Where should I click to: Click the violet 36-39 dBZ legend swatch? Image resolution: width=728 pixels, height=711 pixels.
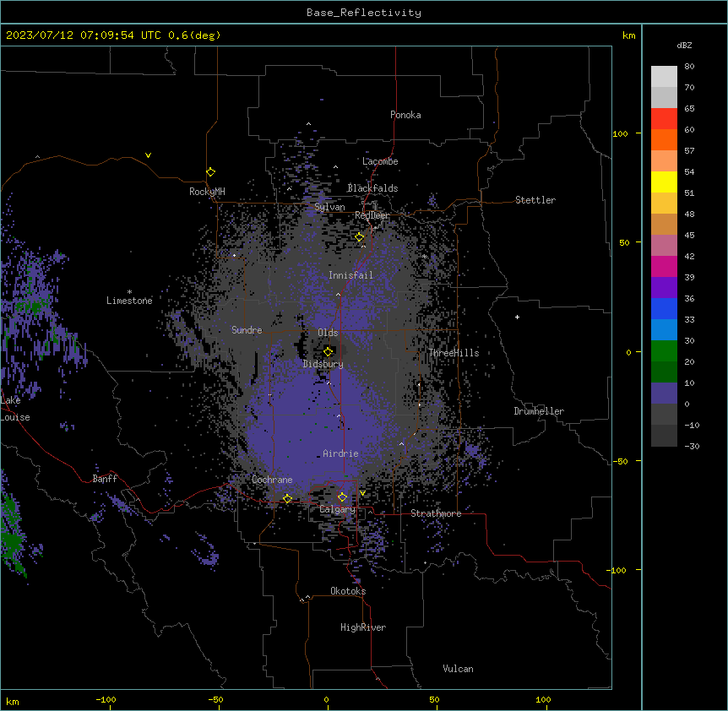pyautogui.click(x=664, y=288)
